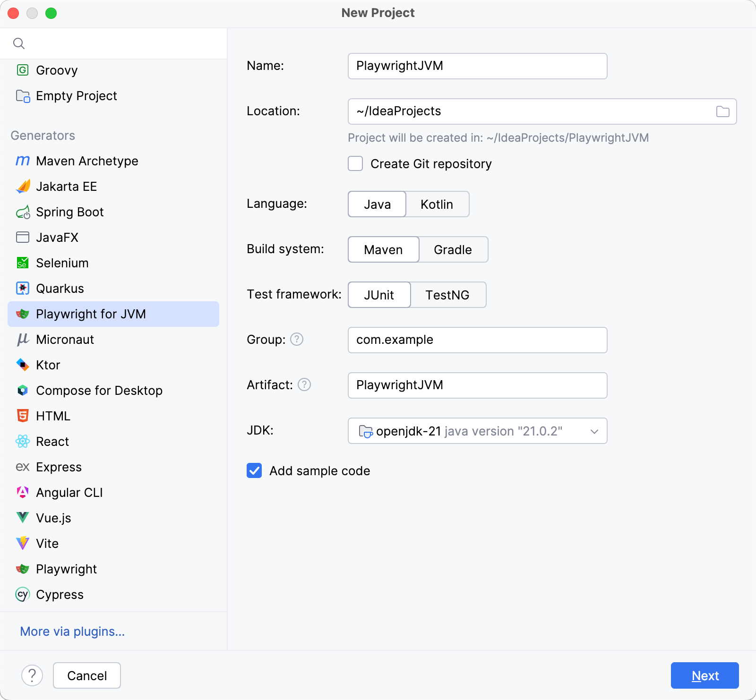Click the Cypress generator icon
The height and width of the screenshot is (700, 756).
[22, 595]
